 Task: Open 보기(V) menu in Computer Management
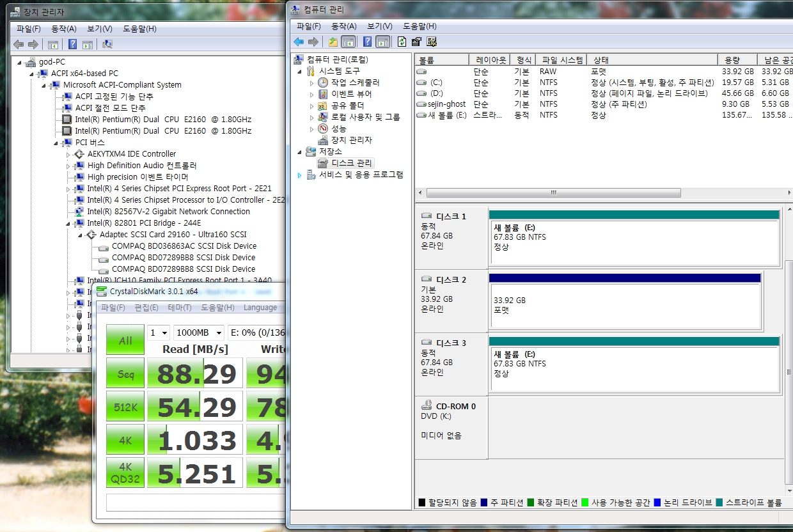tap(381, 26)
